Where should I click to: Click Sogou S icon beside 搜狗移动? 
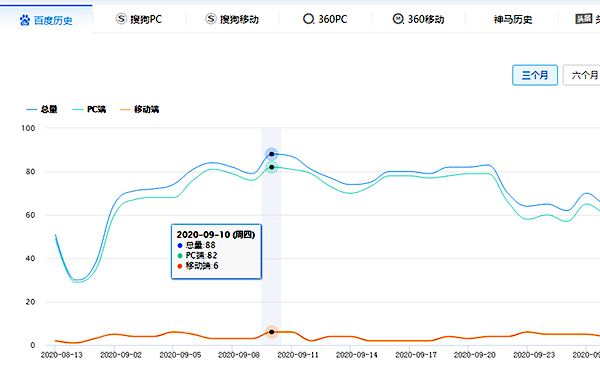point(211,18)
